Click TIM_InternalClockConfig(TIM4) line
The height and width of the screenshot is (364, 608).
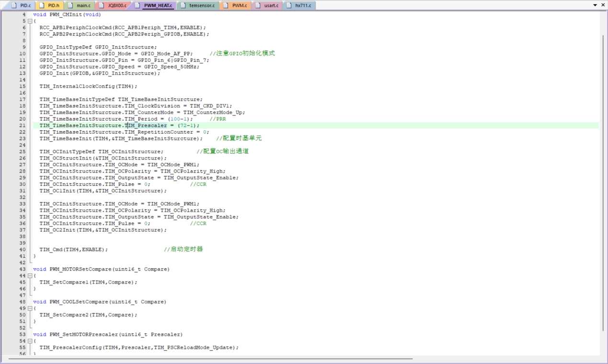[x=88, y=87]
